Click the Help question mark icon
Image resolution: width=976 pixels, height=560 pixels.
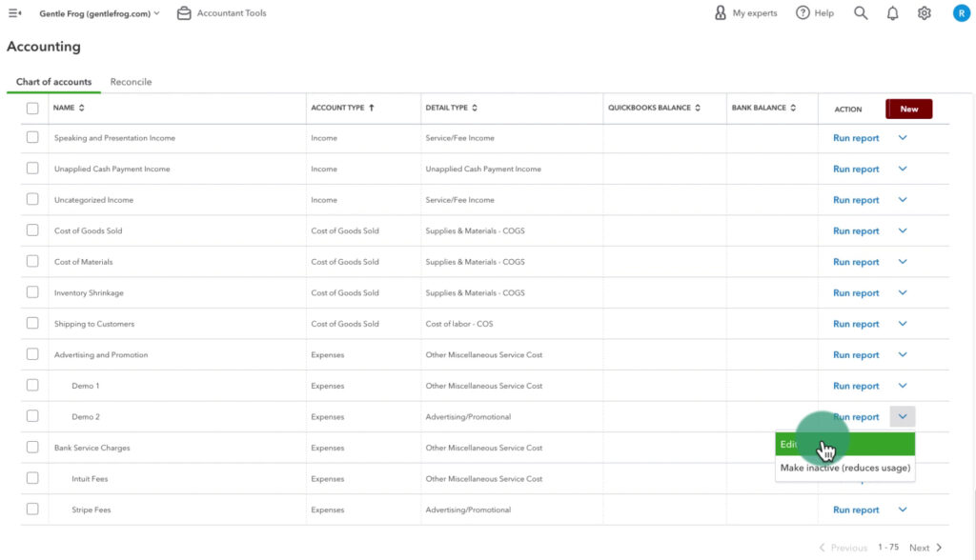803,13
